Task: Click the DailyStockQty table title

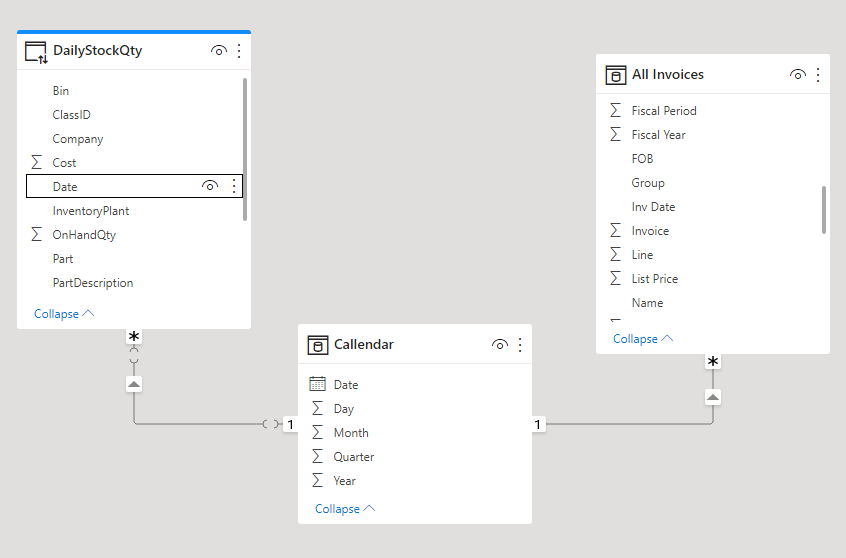Action: (98, 51)
